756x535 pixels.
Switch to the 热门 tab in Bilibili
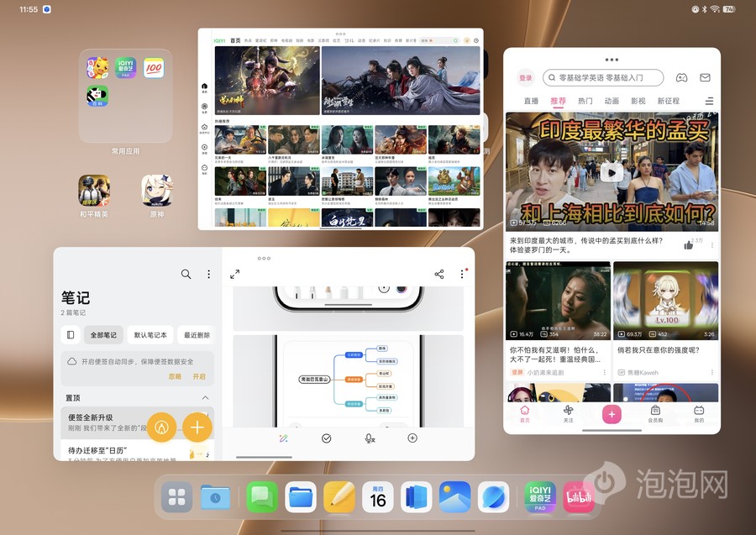coord(585,101)
